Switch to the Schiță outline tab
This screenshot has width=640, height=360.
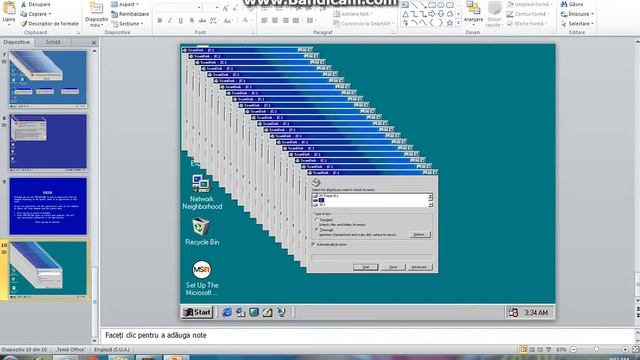(x=53, y=42)
